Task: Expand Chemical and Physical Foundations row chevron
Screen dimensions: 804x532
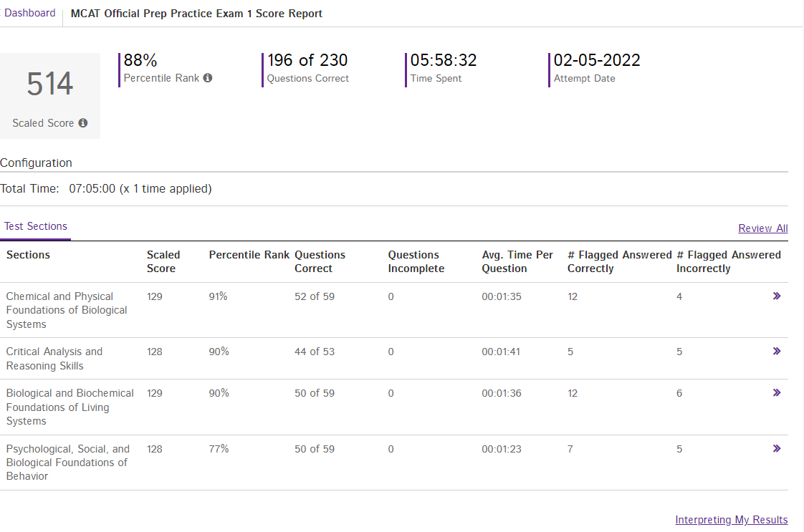Action: pos(777,296)
